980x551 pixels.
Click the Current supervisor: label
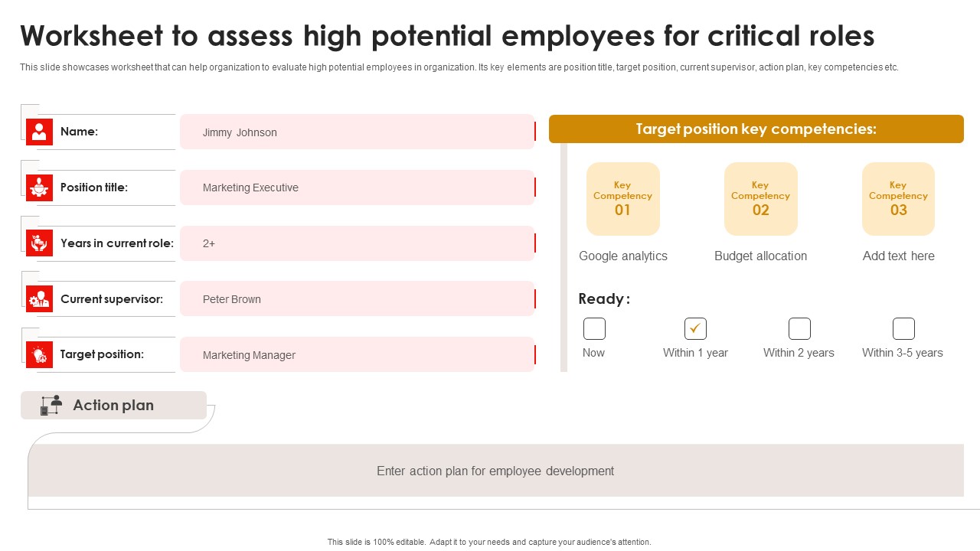point(112,299)
